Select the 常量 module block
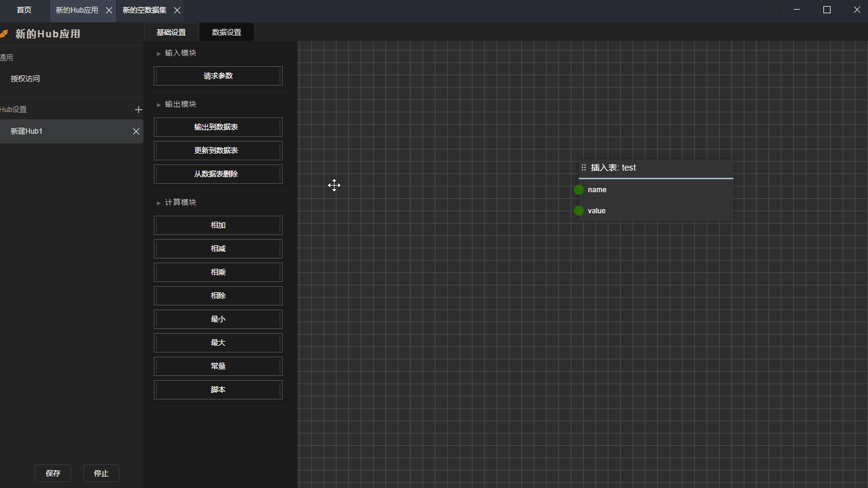The width and height of the screenshot is (868, 488). pyautogui.click(x=218, y=366)
